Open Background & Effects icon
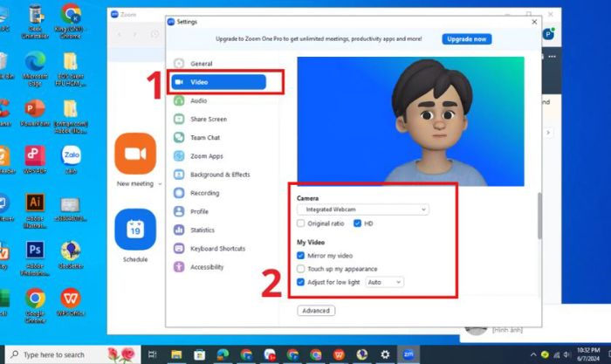611x364 pixels. click(179, 175)
